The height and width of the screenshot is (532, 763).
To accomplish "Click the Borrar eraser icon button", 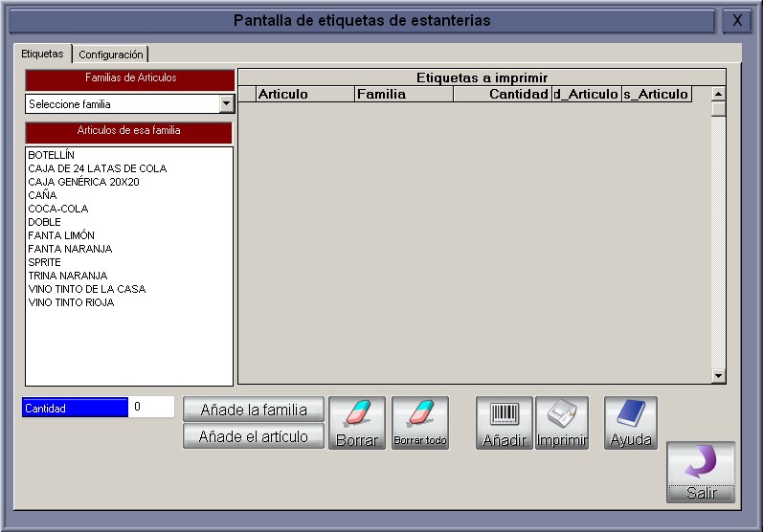I will (356, 423).
